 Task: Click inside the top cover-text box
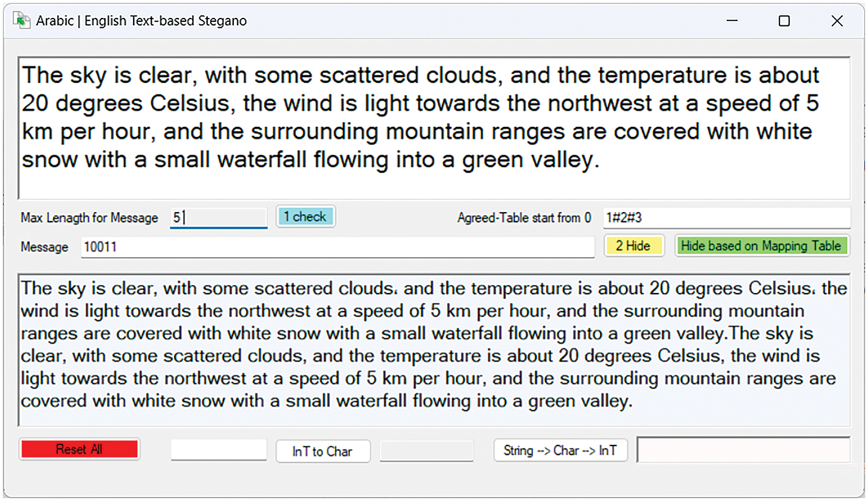[434, 127]
